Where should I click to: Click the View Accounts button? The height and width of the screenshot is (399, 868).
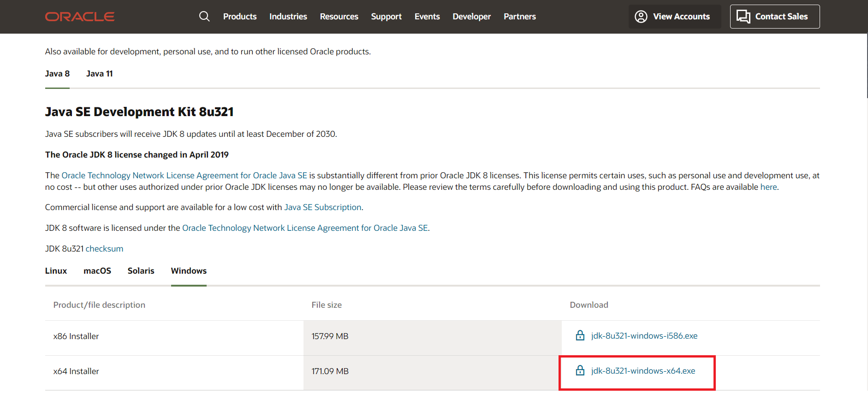tap(675, 17)
